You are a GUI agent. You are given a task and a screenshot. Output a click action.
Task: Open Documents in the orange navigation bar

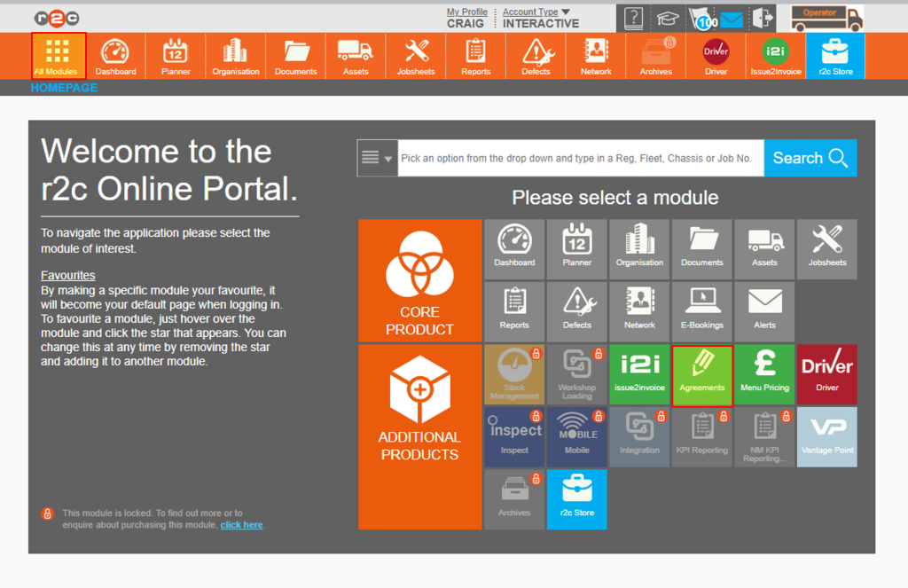point(296,56)
